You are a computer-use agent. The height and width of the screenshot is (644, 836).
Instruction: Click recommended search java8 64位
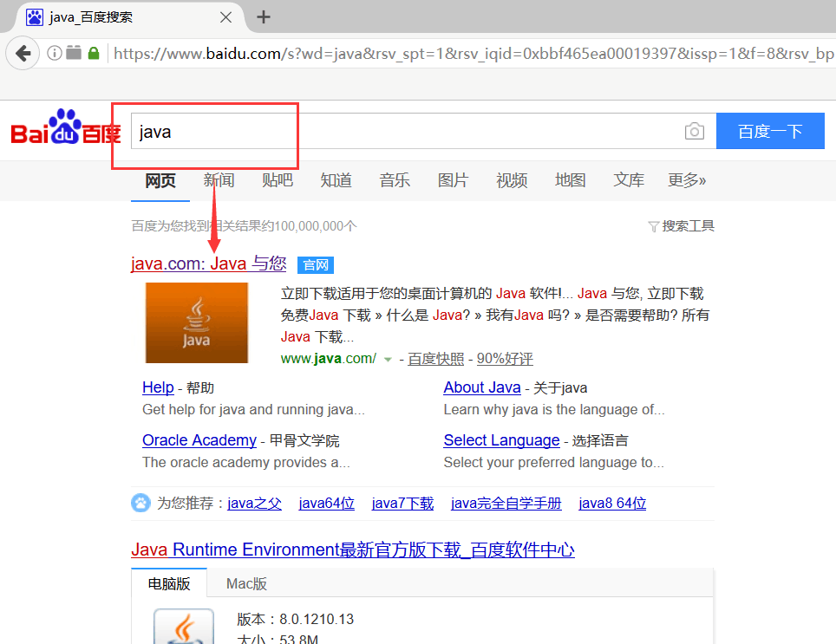point(612,504)
